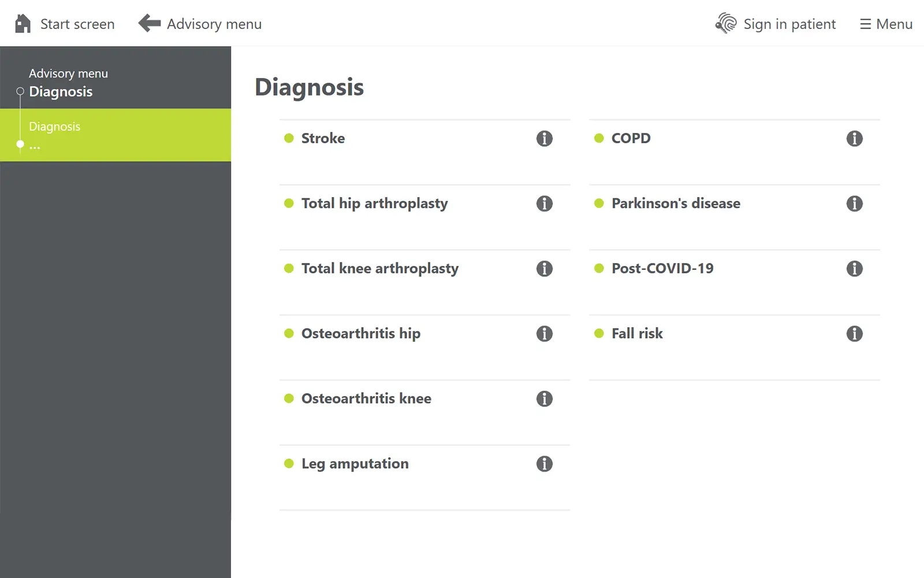Select the Leg amputation diagnosis
The width and height of the screenshot is (924, 578).
click(355, 464)
